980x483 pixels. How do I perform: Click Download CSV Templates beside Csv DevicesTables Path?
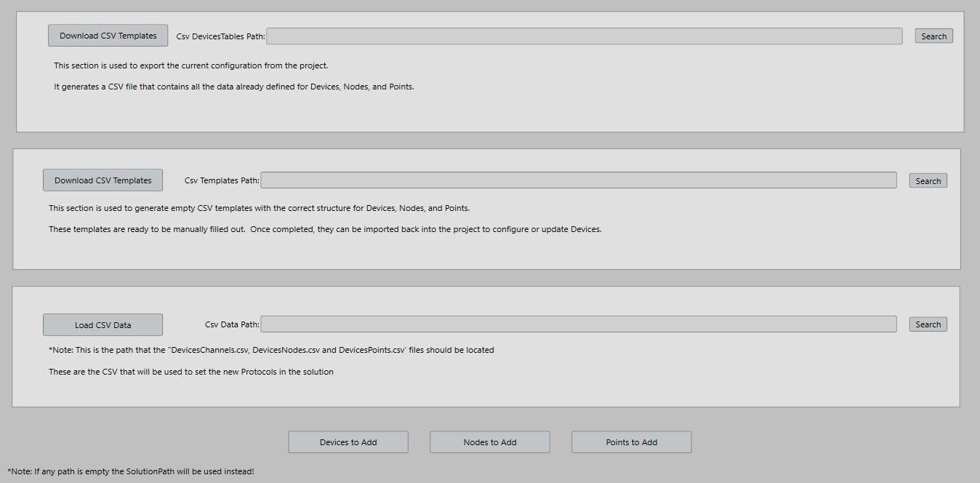(108, 36)
